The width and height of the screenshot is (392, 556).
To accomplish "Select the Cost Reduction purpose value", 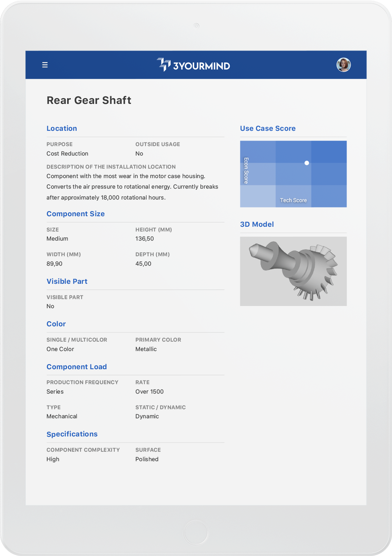I will click(x=67, y=154).
